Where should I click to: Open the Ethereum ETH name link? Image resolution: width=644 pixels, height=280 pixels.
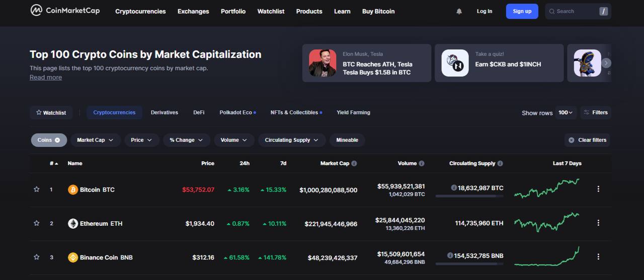point(101,223)
